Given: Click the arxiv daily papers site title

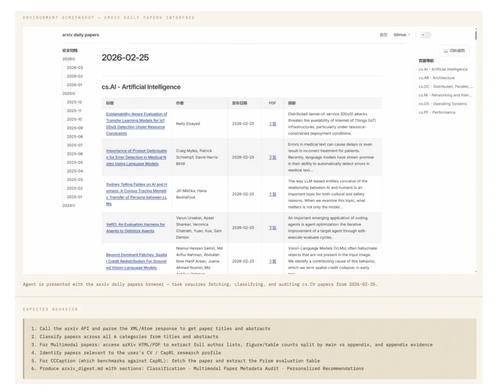Looking at the screenshot, I should click(81, 35).
